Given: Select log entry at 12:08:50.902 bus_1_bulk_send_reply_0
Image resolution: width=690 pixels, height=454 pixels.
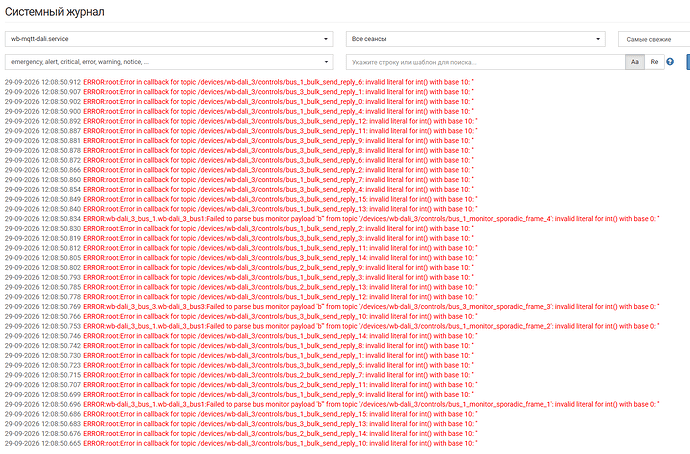Looking at the screenshot, I should point(239,102).
